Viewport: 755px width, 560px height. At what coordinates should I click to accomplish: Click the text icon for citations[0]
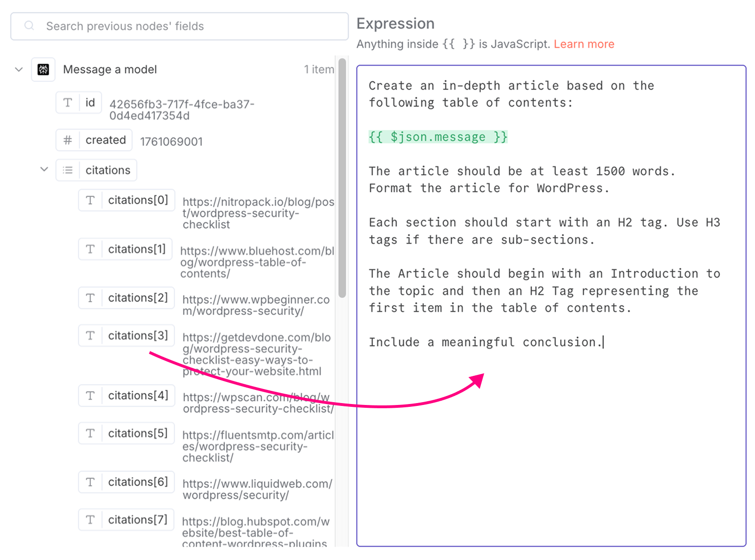[90, 200]
